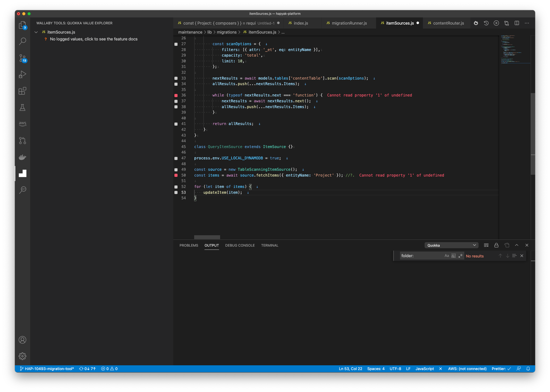The width and height of the screenshot is (550, 392).
Task: Toggle Use Regular Expression in output find
Action: pyautogui.click(x=460, y=256)
